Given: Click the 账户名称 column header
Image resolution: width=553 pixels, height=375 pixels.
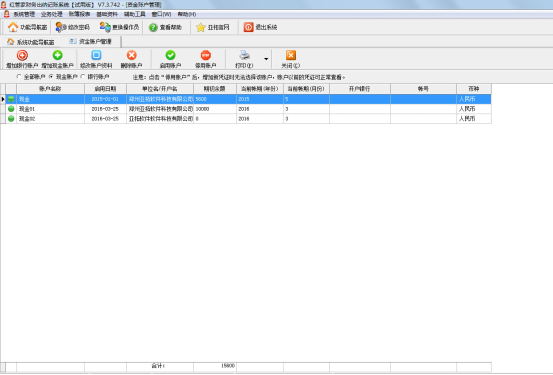Looking at the screenshot, I should [50, 89].
